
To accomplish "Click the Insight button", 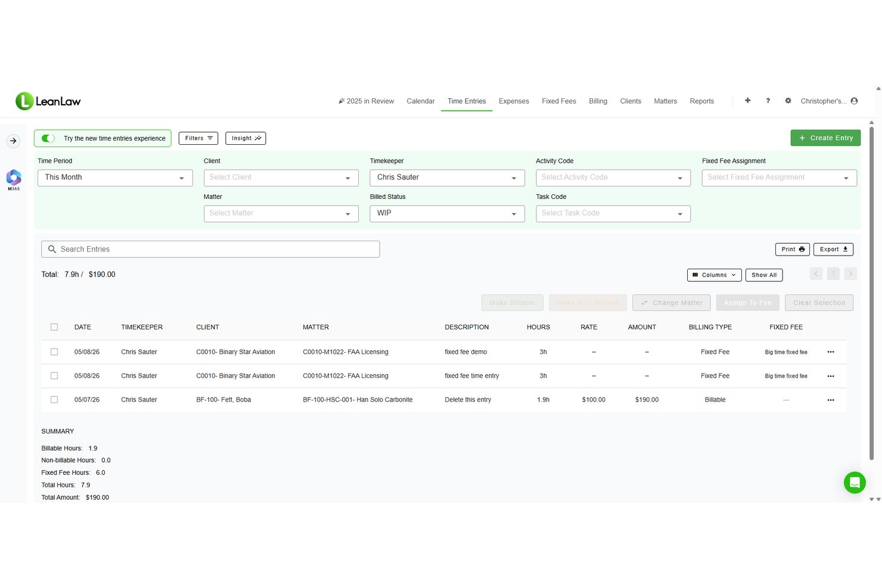I will (246, 138).
